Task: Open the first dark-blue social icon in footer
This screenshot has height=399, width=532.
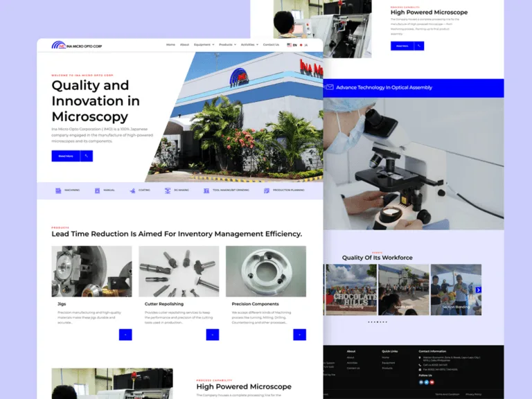Action: (421, 382)
